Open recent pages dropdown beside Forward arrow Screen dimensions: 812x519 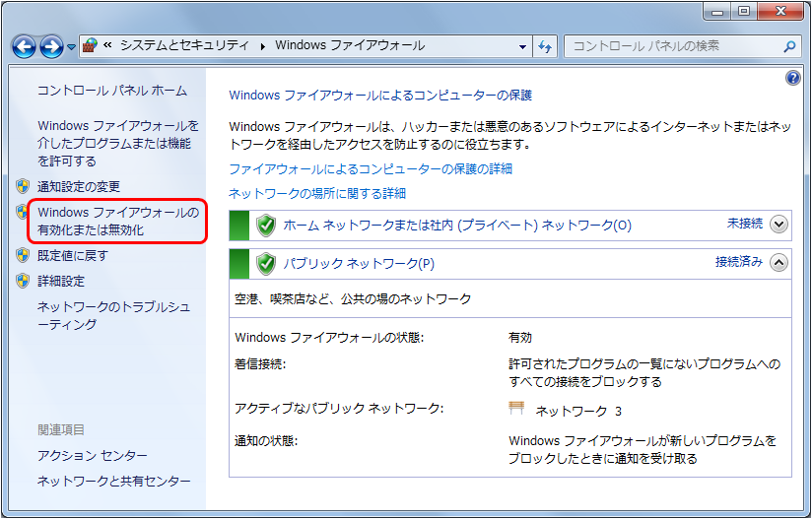pyautogui.click(x=71, y=47)
